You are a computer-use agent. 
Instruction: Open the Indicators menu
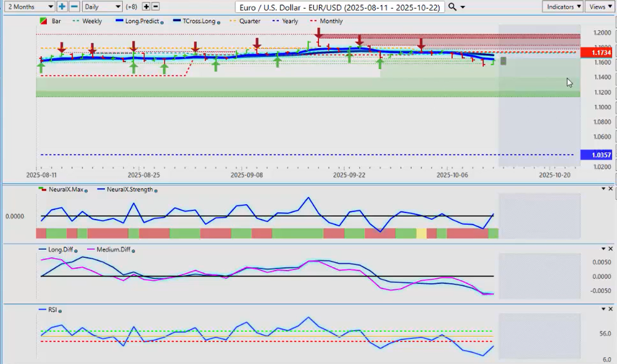tap(563, 6)
